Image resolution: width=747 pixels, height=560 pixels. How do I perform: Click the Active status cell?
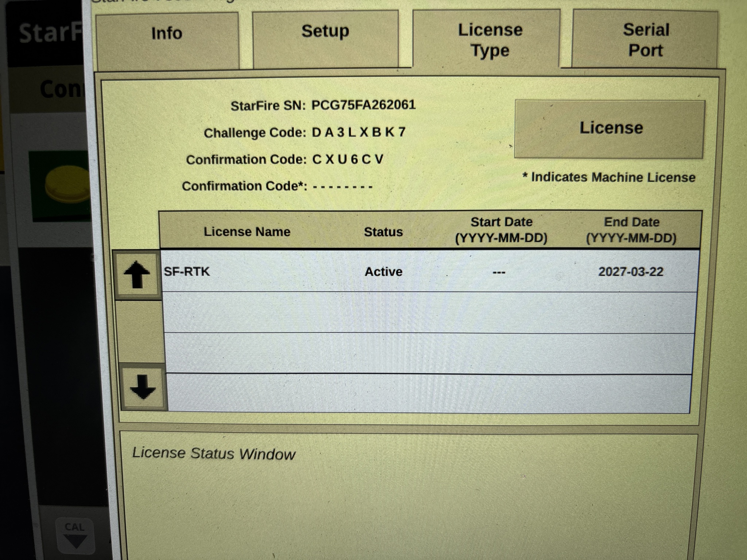[x=383, y=272]
